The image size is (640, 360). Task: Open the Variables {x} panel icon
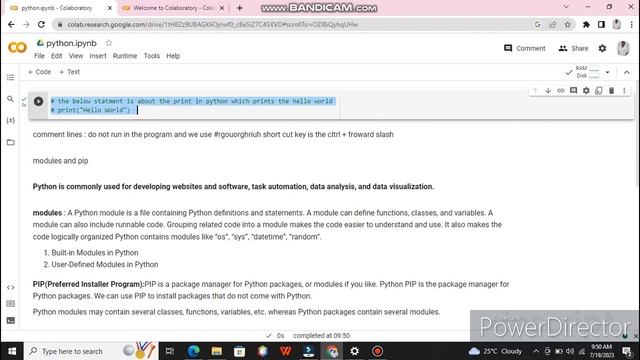11,120
